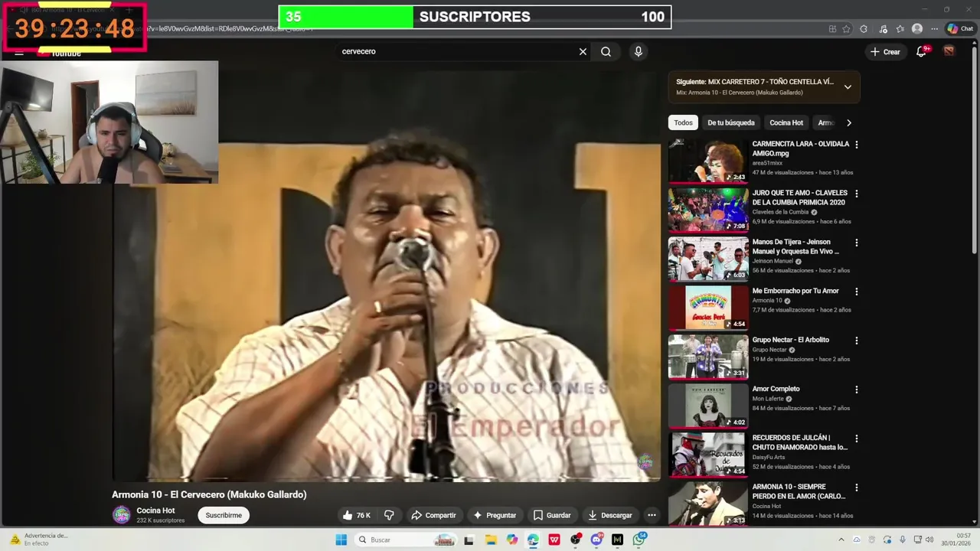Open Copilot app on the taskbar
Image resolution: width=980 pixels, height=551 pixels.
[x=511, y=540]
